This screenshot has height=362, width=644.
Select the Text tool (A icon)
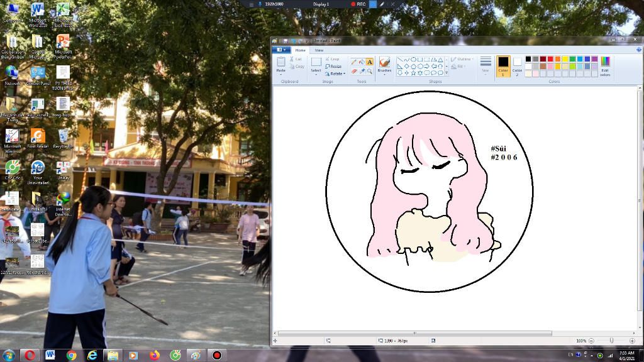pyautogui.click(x=370, y=62)
